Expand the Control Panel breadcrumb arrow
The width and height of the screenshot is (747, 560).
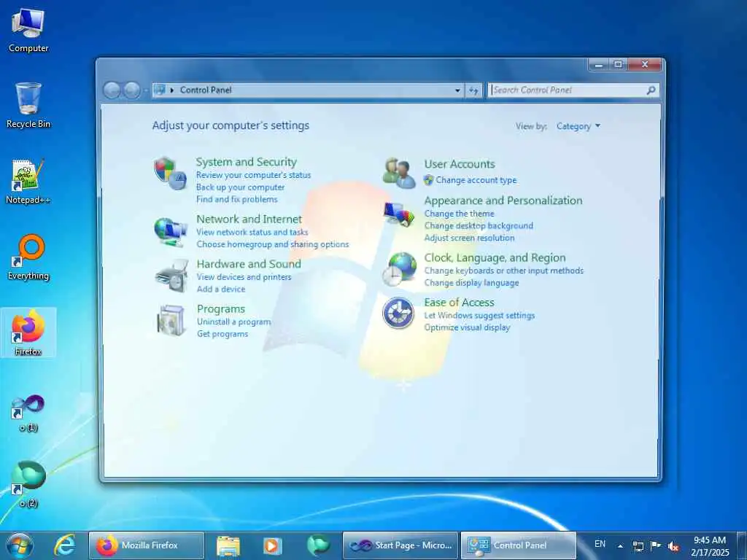point(172,90)
